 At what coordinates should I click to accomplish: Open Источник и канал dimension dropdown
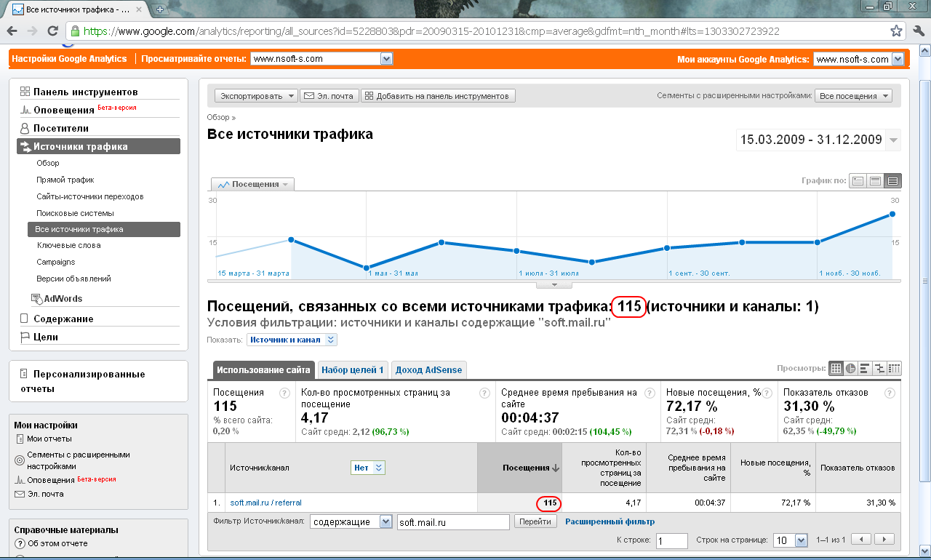(x=292, y=340)
